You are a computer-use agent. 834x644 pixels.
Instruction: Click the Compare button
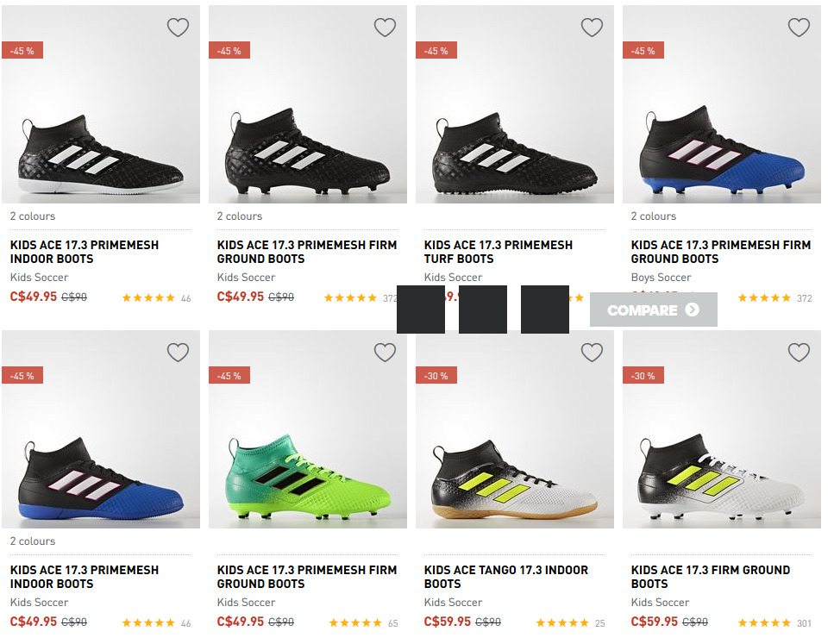coord(653,309)
